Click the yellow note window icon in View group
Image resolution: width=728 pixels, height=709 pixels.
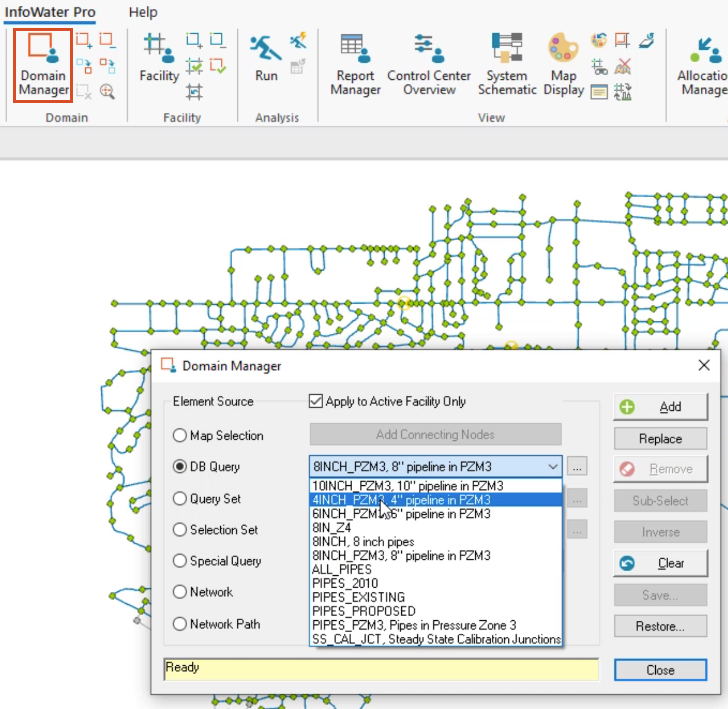pyautogui.click(x=599, y=92)
